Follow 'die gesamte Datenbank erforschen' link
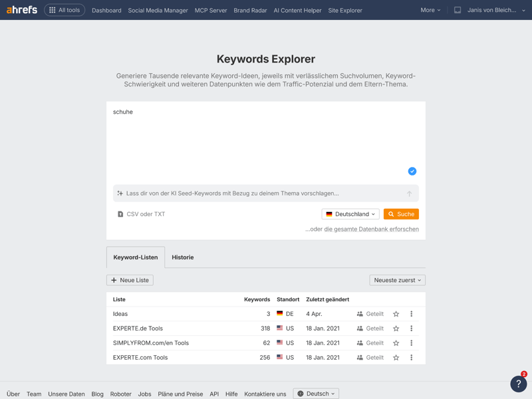This screenshot has height=399, width=532. 371,229
